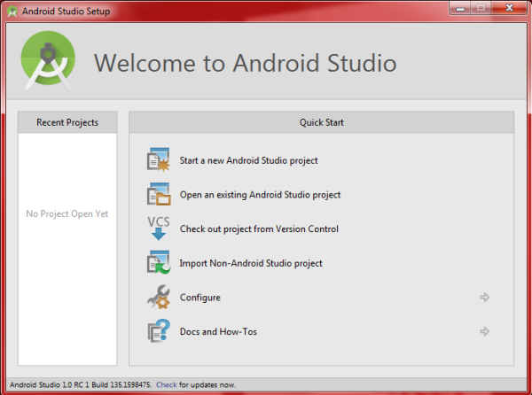Expand the Docs and How-Tos arrow
The width and height of the screenshot is (532, 395).
(485, 331)
